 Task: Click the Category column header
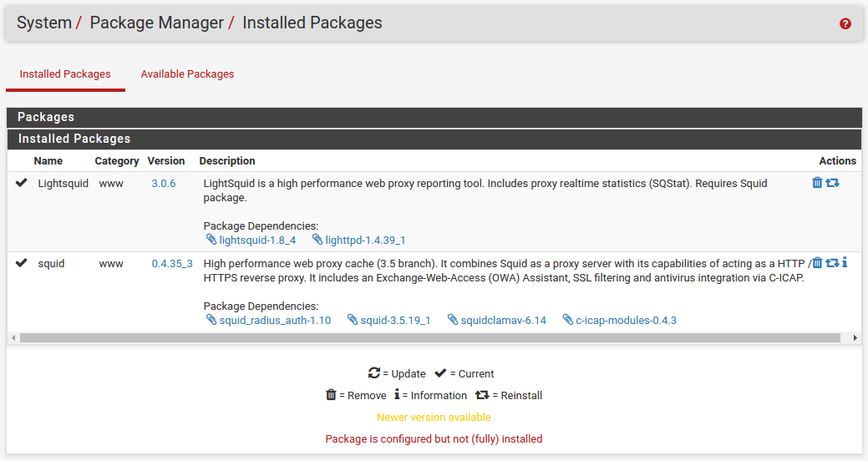coord(117,161)
